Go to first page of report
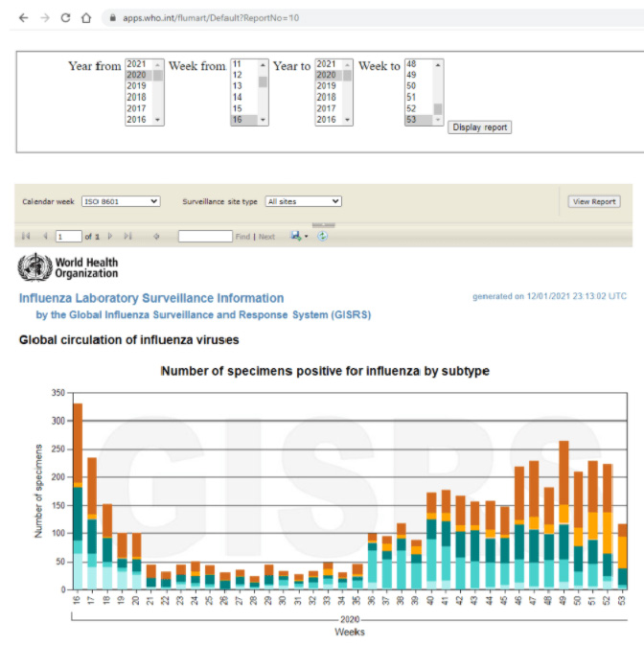The height and width of the screenshot is (645, 644). click(26, 236)
